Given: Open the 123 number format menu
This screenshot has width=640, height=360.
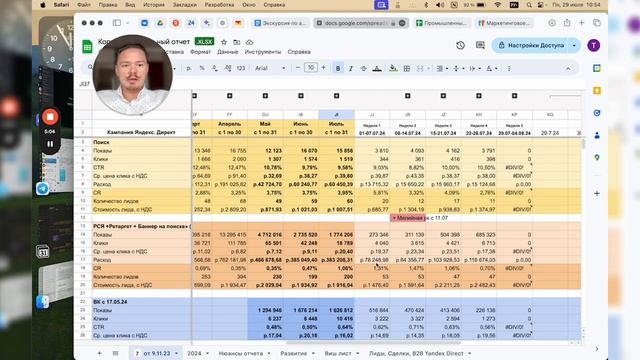Looking at the screenshot, I should (x=241, y=68).
